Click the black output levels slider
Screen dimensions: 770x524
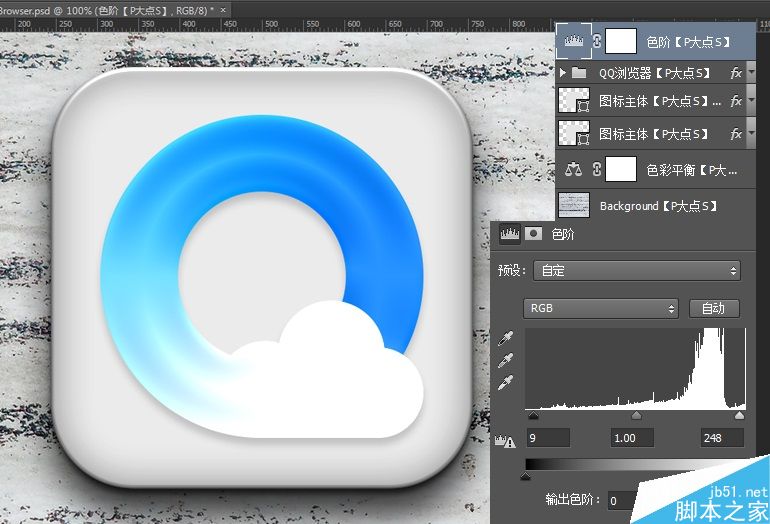525,476
